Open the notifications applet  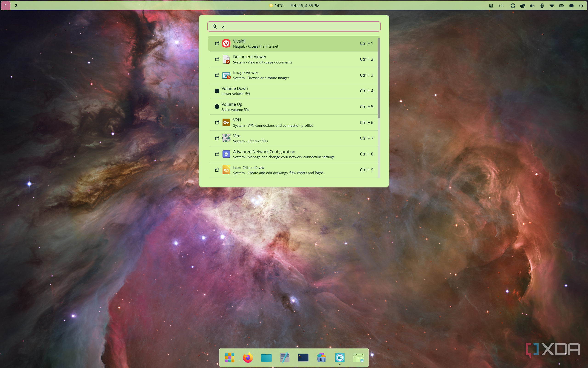point(571,6)
